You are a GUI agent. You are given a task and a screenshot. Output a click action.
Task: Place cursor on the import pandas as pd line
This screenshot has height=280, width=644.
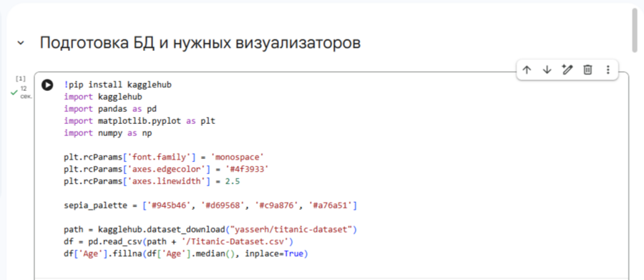pyautogui.click(x=110, y=109)
